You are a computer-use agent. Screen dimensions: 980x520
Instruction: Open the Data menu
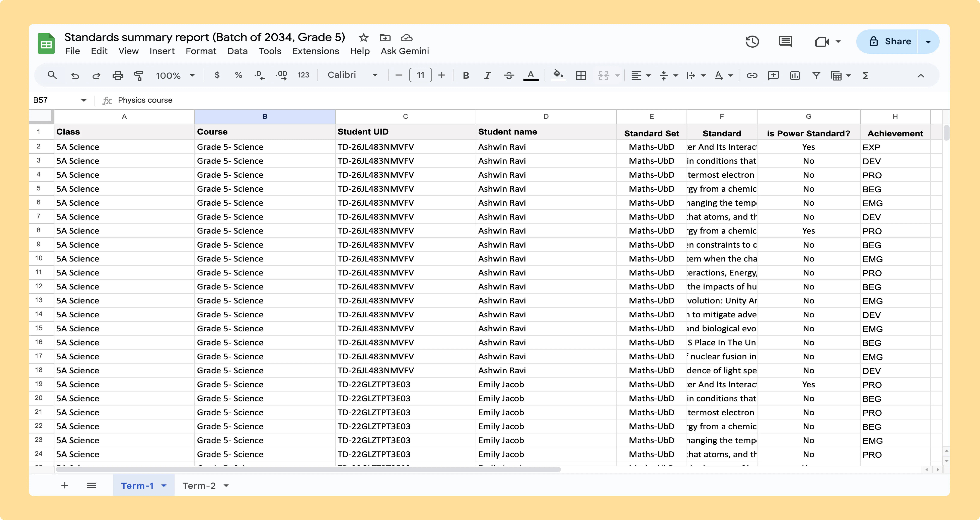[x=237, y=51]
